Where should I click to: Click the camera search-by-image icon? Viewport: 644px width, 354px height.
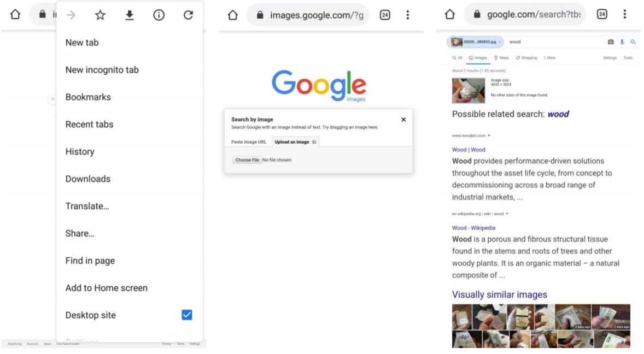tap(611, 42)
